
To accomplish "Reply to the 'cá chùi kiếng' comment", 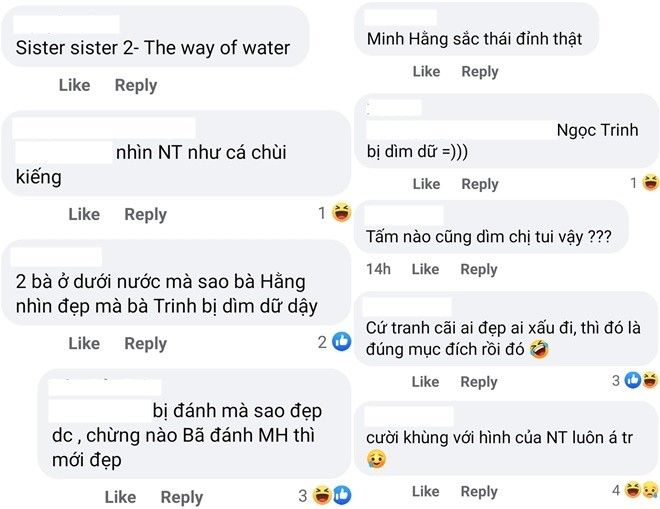I will tap(145, 214).
